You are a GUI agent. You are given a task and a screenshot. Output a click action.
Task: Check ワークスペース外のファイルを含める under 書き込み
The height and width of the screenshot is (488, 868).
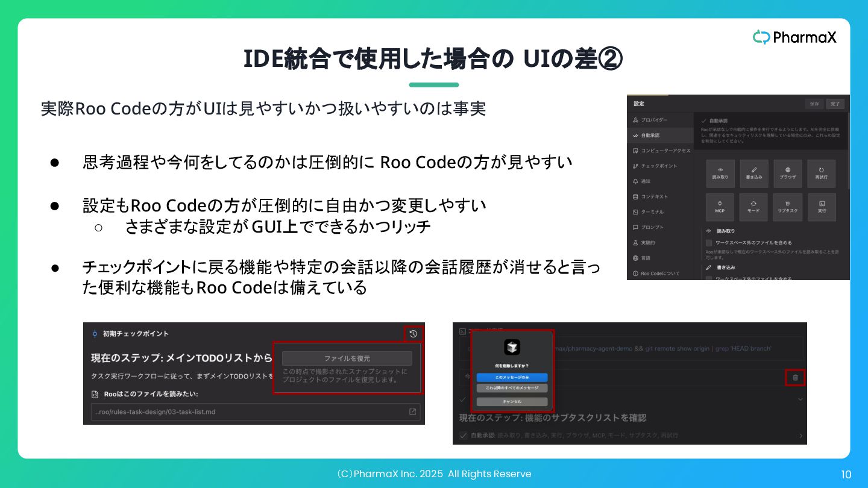709,278
